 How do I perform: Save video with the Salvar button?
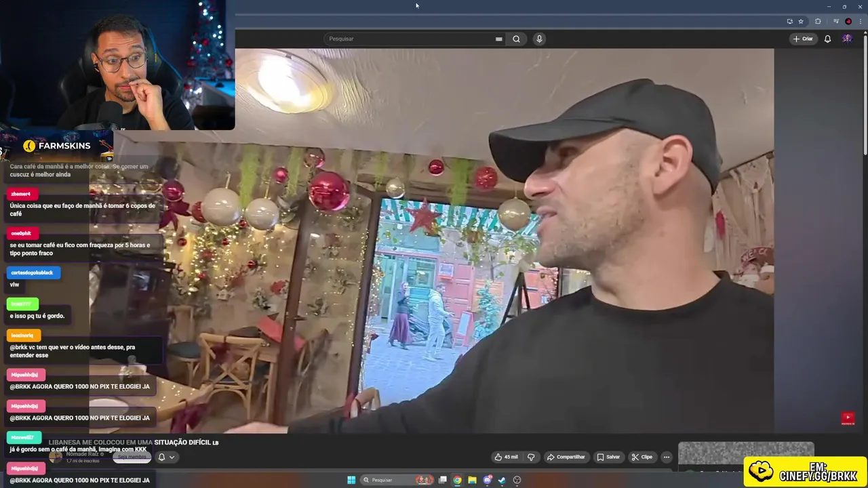[608, 457]
